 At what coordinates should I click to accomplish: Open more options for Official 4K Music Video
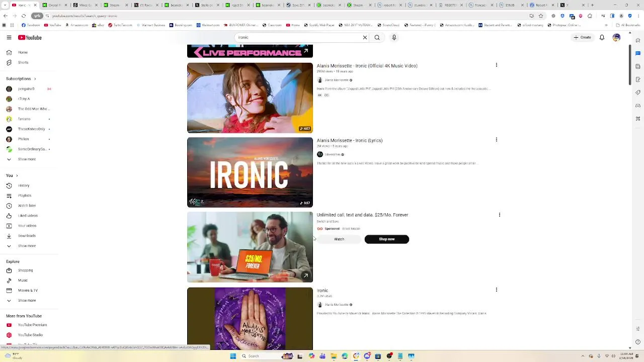coord(497,65)
